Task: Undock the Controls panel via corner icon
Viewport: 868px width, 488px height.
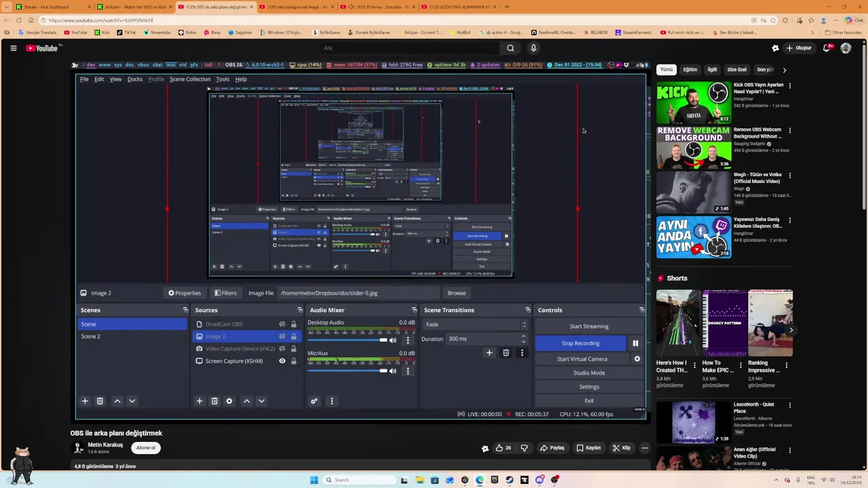Action: (x=642, y=310)
